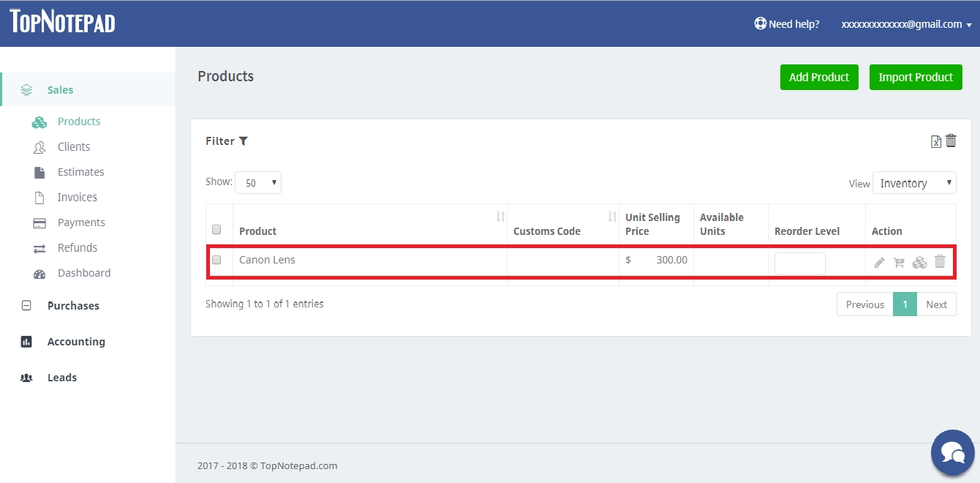The width and height of the screenshot is (980, 483).
Task: Select all products with header checkbox
Action: [216, 230]
